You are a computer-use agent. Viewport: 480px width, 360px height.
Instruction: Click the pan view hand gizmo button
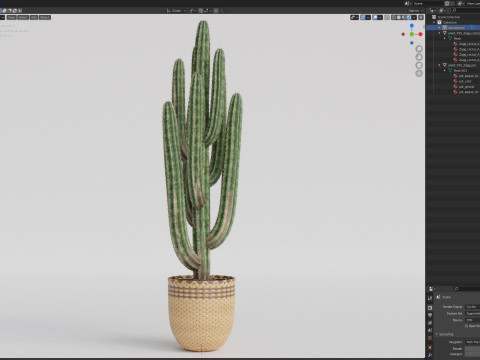point(419,57)
